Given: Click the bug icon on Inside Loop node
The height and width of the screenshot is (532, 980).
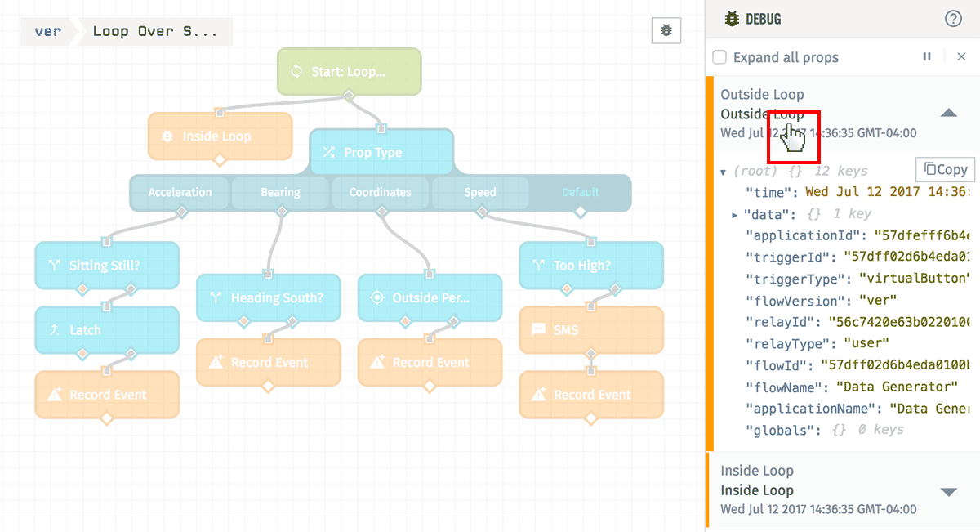Looking at the screenshot, I should tap(167, 136).
